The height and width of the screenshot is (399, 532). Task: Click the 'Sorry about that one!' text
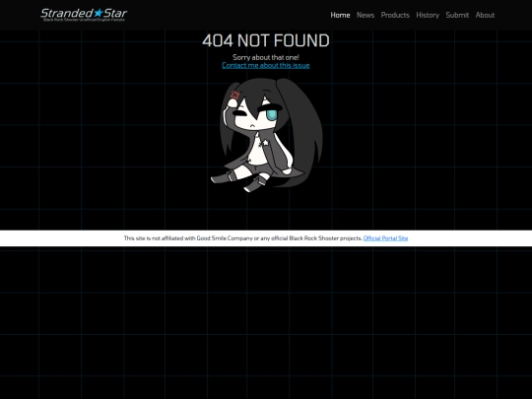click(x=266, y=57)
